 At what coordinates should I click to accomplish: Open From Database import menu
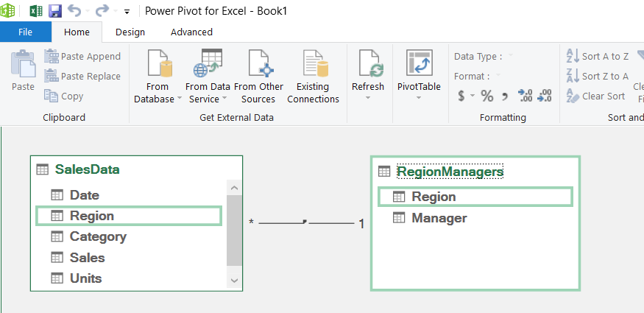pyautogui.click(x=158, y=77)
